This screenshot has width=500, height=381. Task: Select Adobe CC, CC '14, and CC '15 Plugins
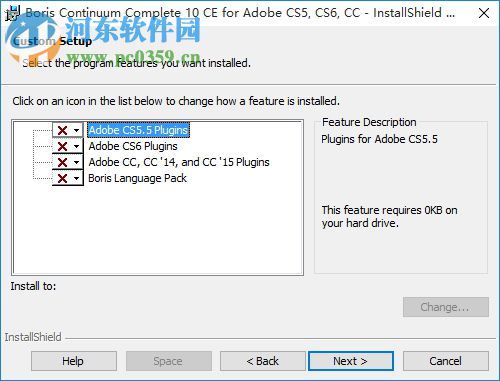click(179, 162)
